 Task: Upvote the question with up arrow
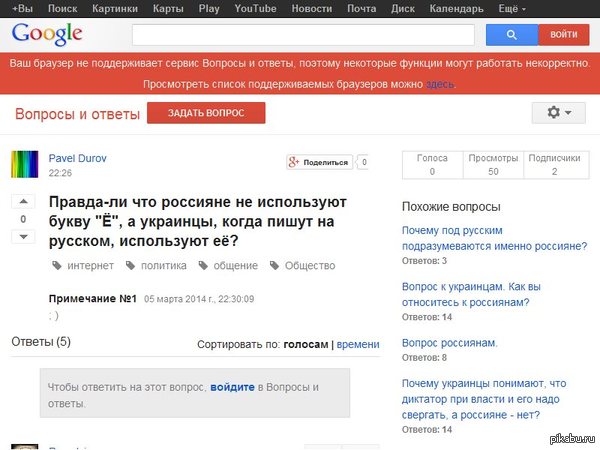click(x=23, y=201)
